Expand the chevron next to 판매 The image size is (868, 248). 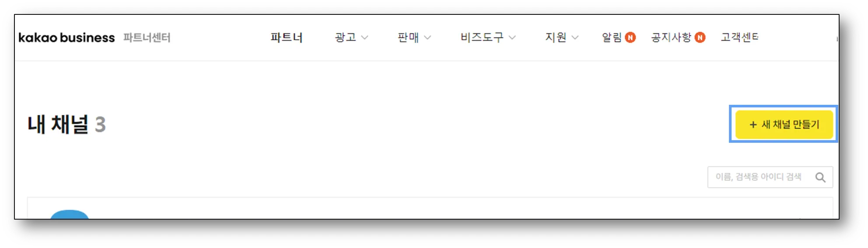[427, 38]
